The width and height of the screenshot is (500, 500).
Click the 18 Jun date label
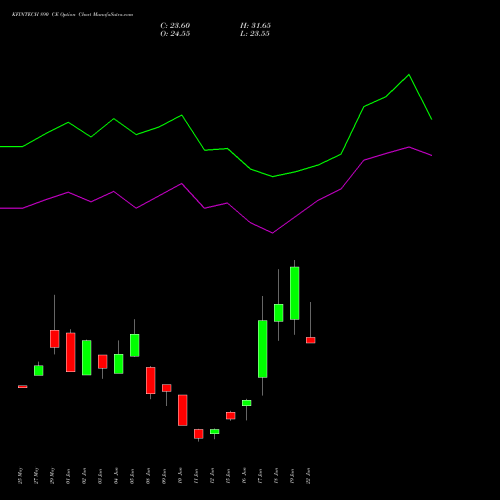coord(277,476)
